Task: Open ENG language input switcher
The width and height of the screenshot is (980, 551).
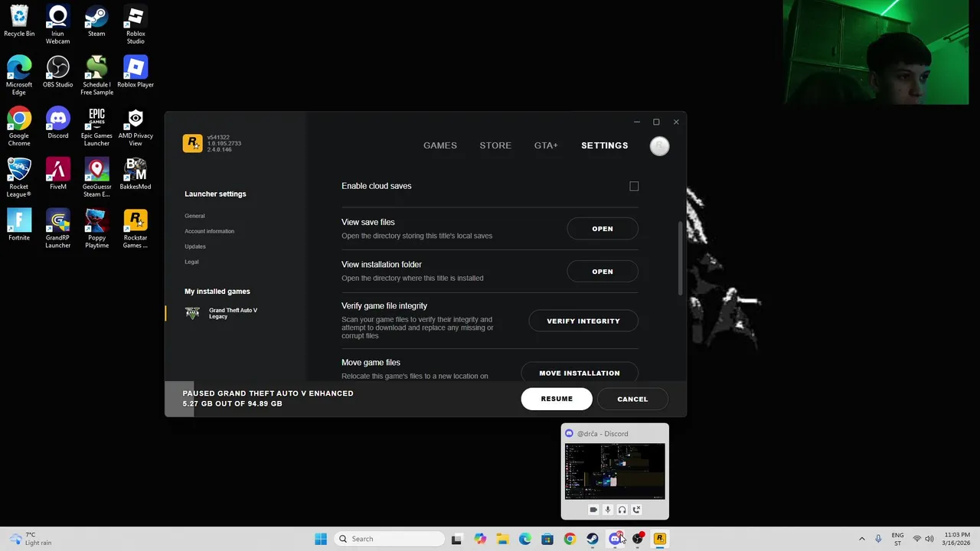Action: click(897, 539)
